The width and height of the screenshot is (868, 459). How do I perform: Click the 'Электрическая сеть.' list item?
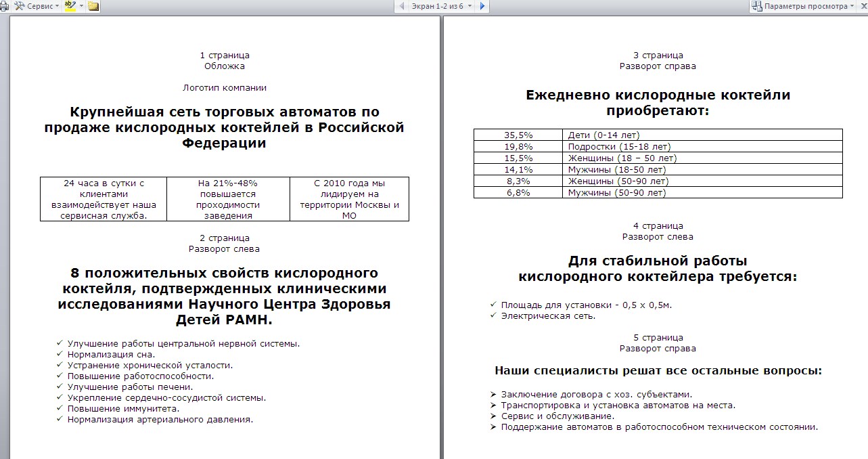tap(548, 315)
